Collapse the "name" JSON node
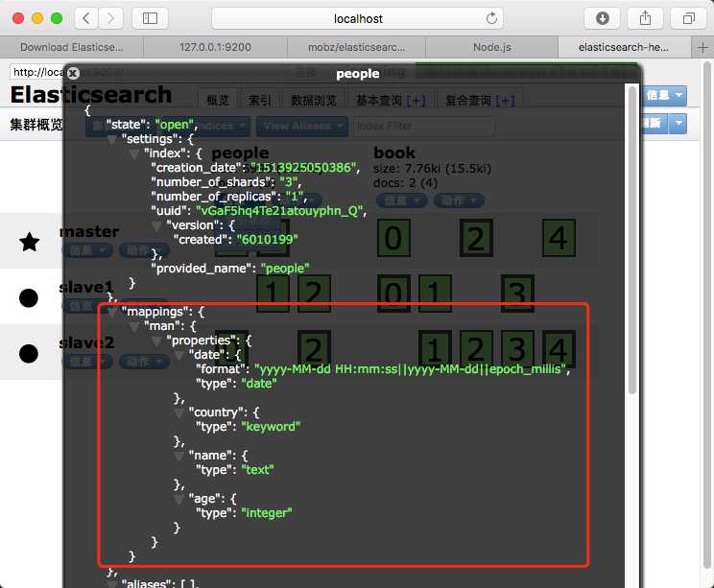The height and width of the screenshot is (588, 714). coord(178,456)
